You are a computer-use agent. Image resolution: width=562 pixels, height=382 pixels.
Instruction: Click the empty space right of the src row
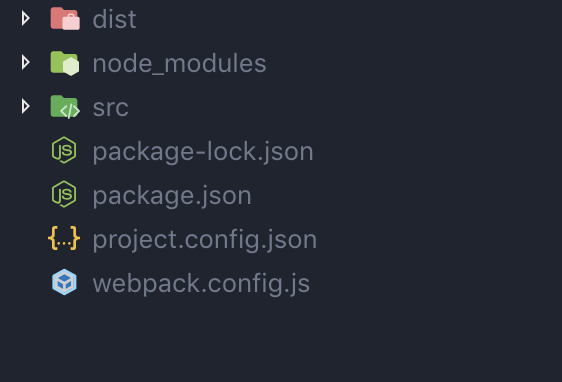(x=344, y=107)
